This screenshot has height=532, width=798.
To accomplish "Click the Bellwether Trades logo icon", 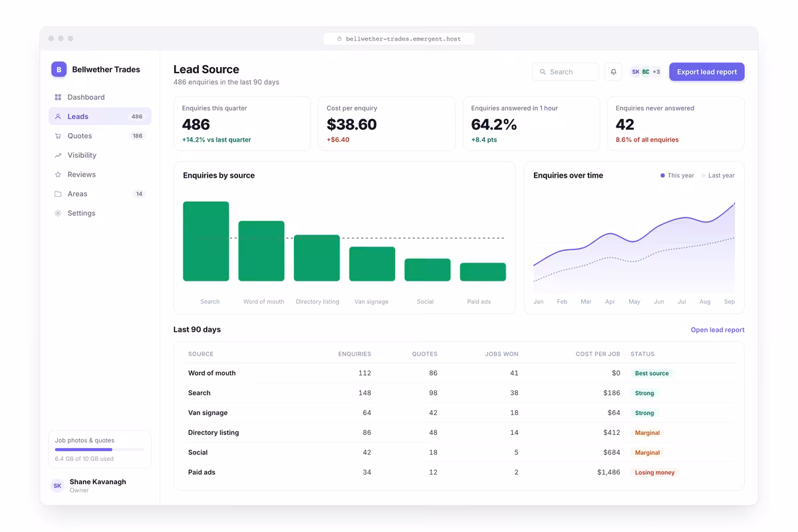I will 59,69.
